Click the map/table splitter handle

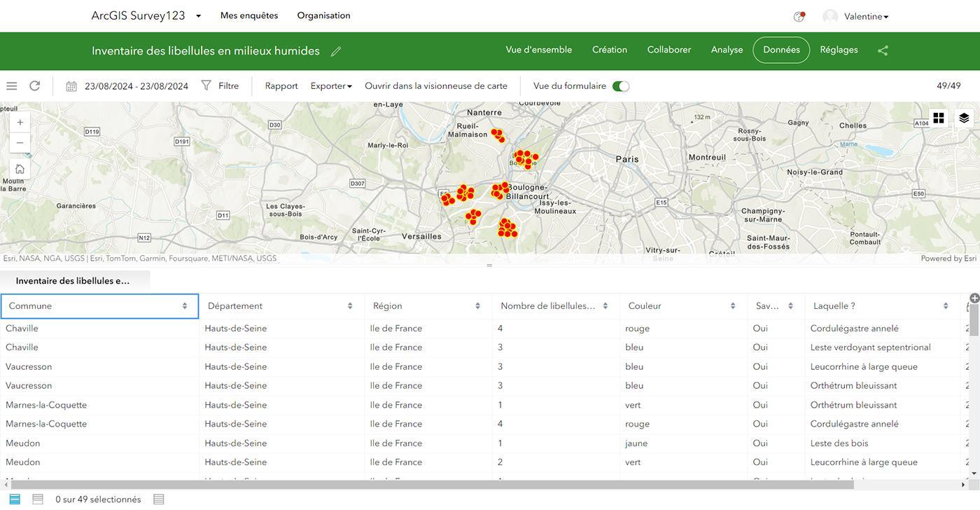489,266
